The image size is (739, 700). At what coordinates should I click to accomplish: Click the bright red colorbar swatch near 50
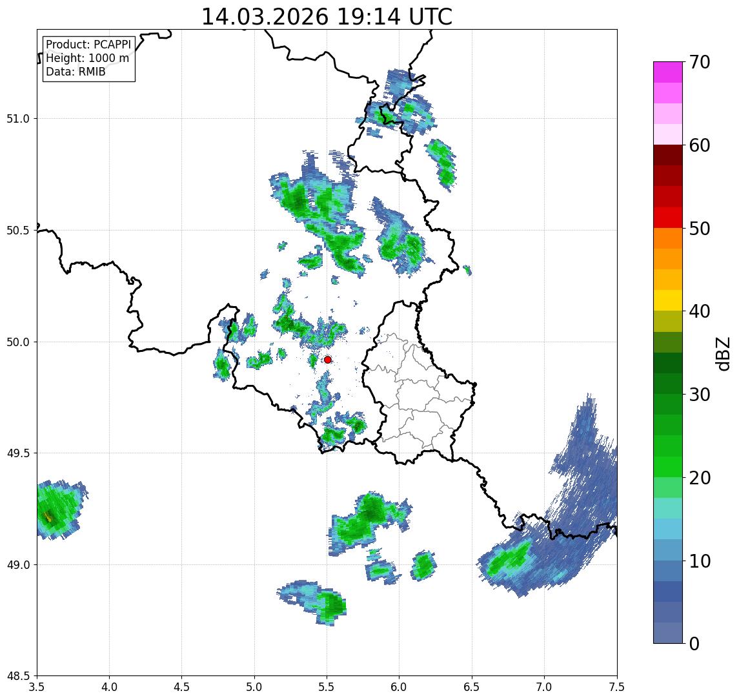coord(668,218)
